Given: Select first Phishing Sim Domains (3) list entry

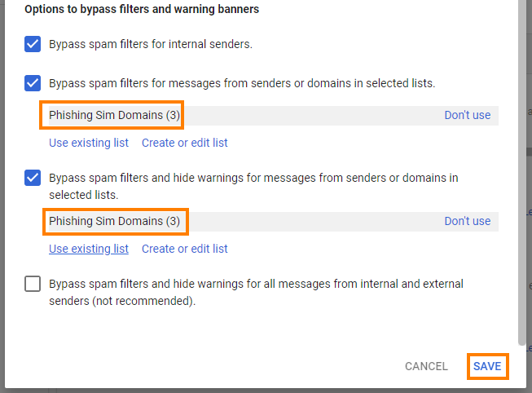Looking at the screenshot, I should pos(114,115).
